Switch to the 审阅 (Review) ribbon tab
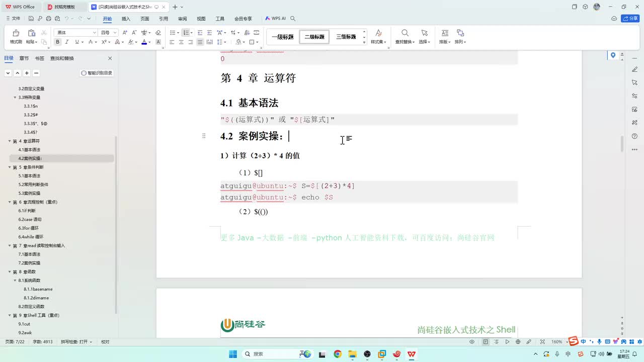The height and width of the screenshot is (362, 644). click(x=182, y=19)
